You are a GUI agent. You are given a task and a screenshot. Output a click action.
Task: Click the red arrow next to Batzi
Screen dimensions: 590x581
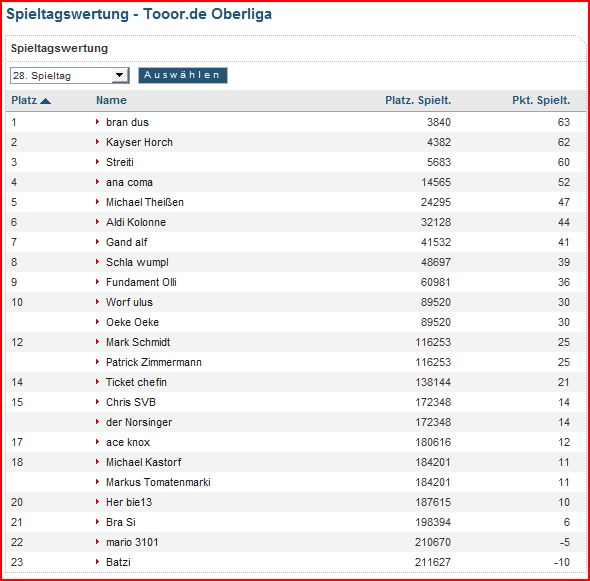pos(97,561)
